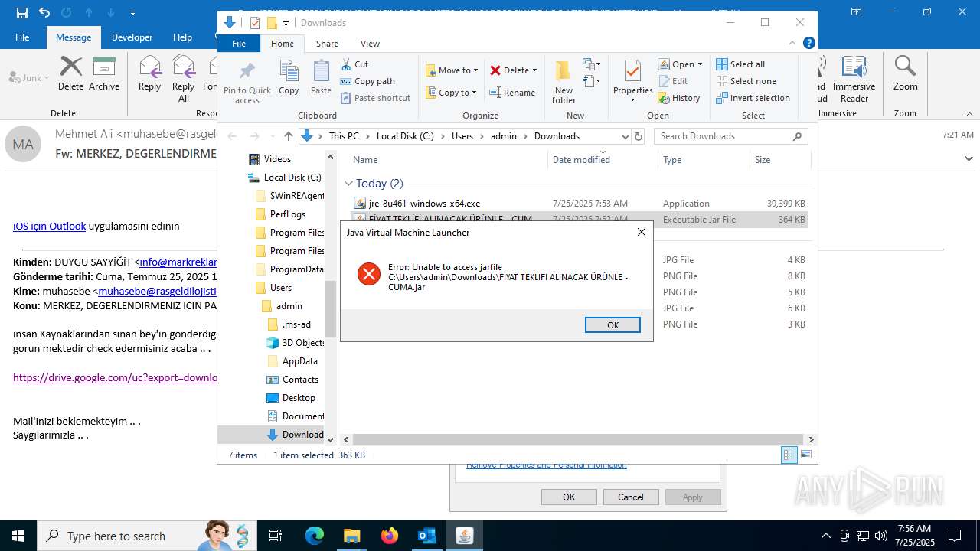The height and width of the screenshot is (551, 980).
Task: Click Cancel in the properties dialog
Action: click(x=631, y=497)
